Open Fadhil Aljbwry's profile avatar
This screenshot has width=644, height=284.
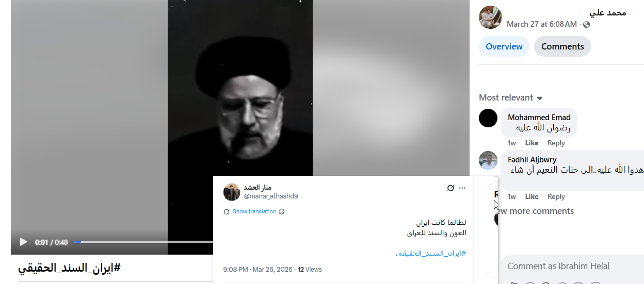point(488,160)
